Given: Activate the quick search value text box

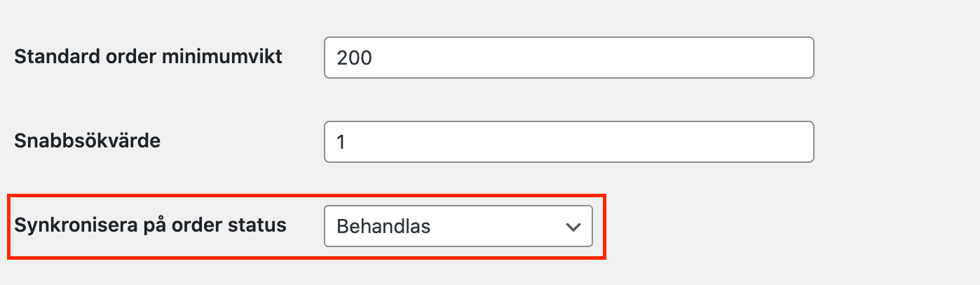Looking at the screenshot, I should (569, 142).
